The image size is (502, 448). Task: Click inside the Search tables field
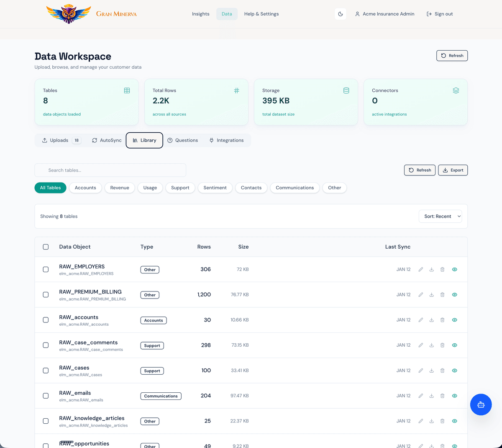(x=110, y=170)
